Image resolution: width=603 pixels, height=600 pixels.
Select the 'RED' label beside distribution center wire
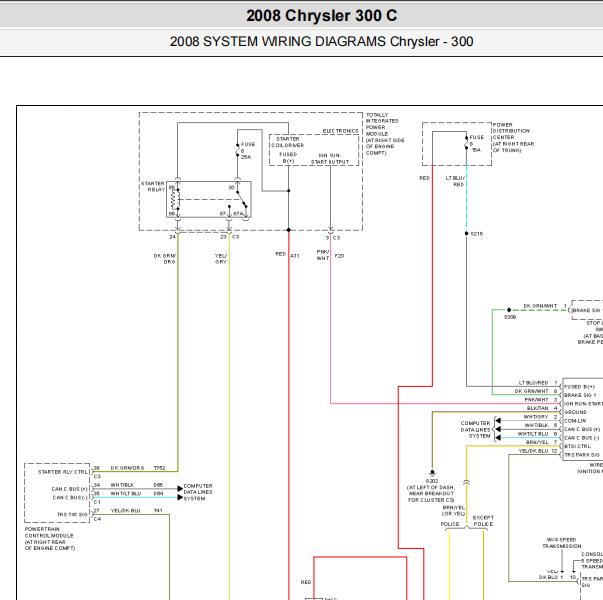424,178
